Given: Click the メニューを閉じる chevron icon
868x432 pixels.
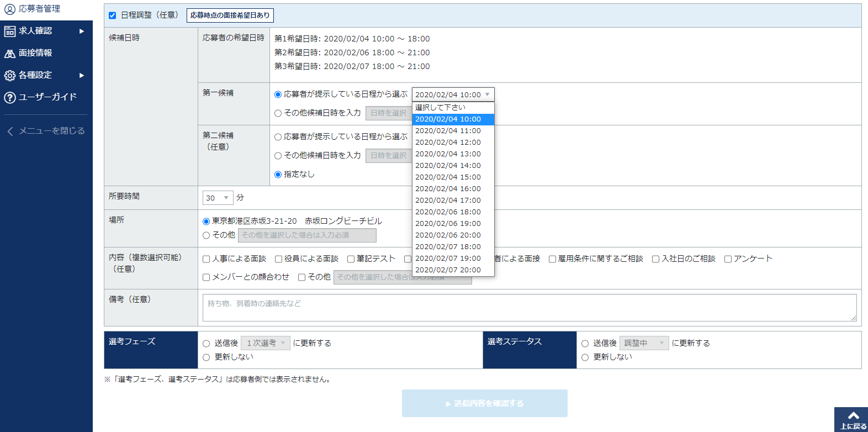Looking at the screenshot, I should tap(10, 131).
